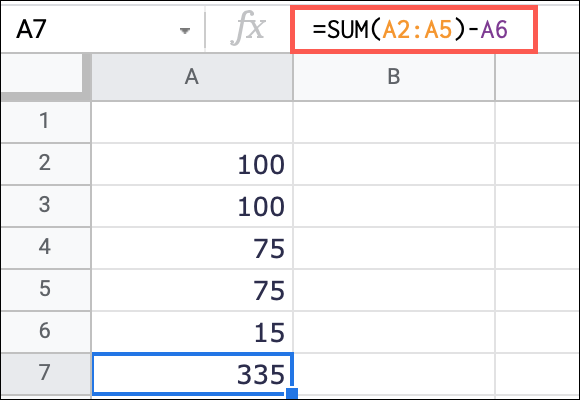Select row 1 header
The width and height of the screenshot is (580, 400).
click(45, 121)
